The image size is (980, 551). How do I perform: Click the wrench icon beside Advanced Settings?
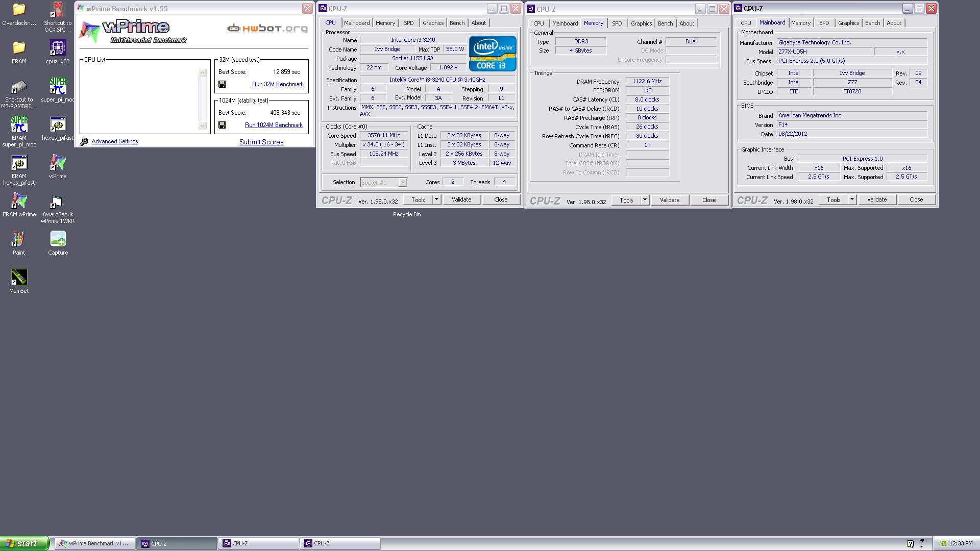pos(84,141)
